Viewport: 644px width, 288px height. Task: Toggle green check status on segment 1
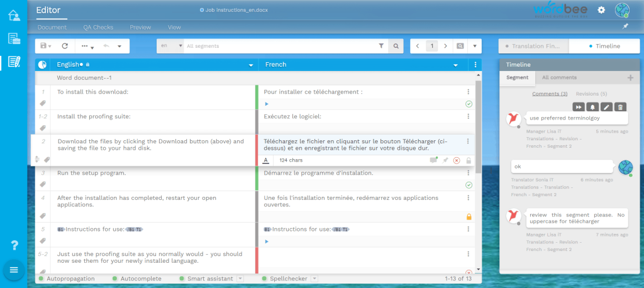tap(469, 104)
